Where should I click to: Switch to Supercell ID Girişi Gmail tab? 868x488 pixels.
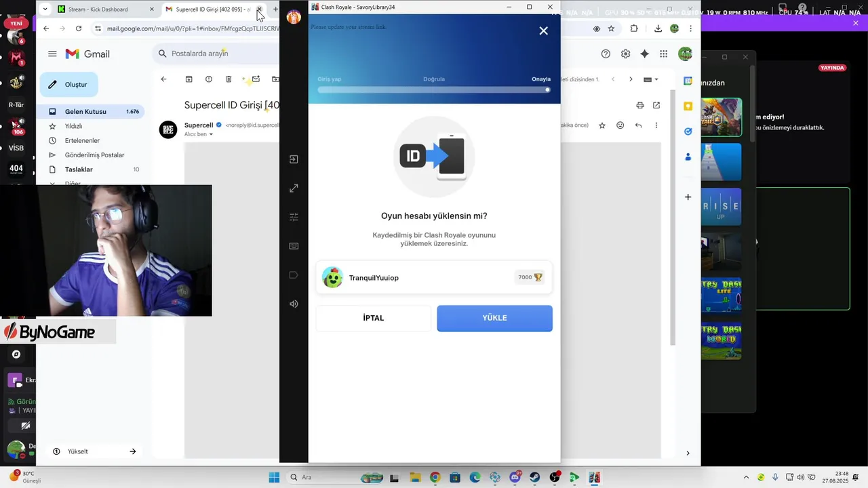click(x=212, y=9)
